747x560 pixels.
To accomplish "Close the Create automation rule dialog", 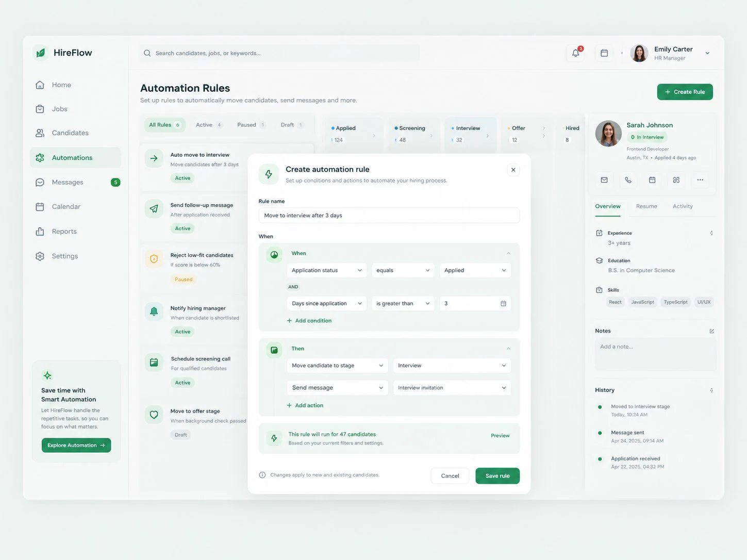I will [x=513, y=170].
